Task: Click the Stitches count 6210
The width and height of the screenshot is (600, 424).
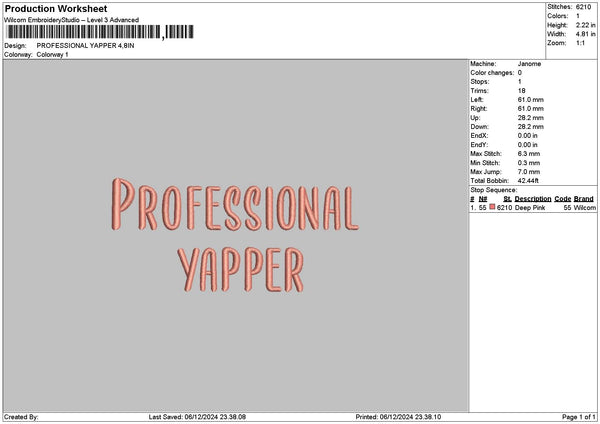Action: point(583,7)
